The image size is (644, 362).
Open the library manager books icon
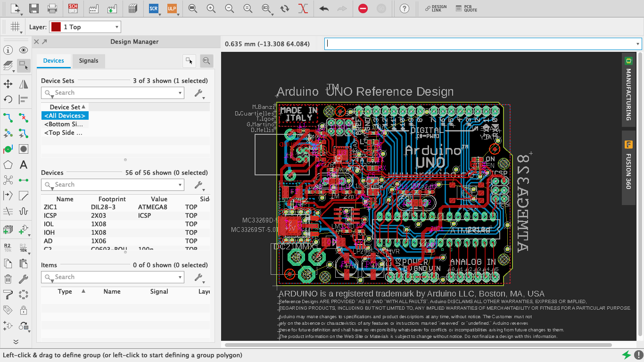(133, 8)
